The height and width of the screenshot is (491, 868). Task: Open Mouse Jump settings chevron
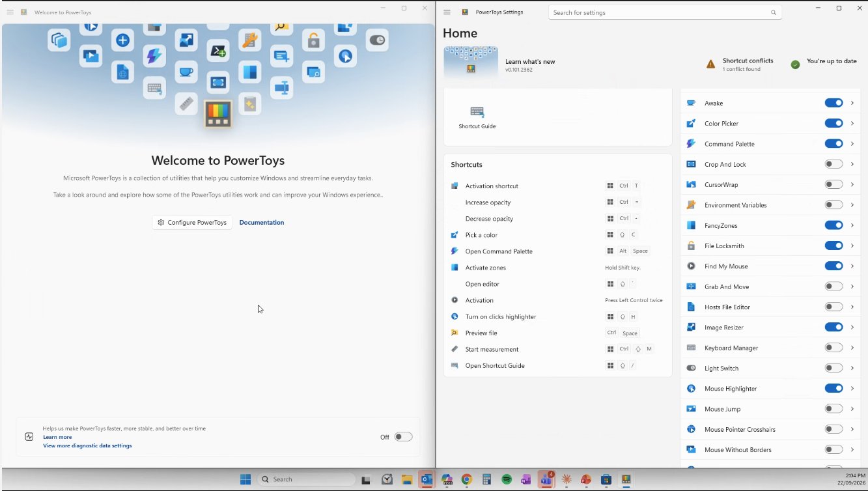pos(852,409)
